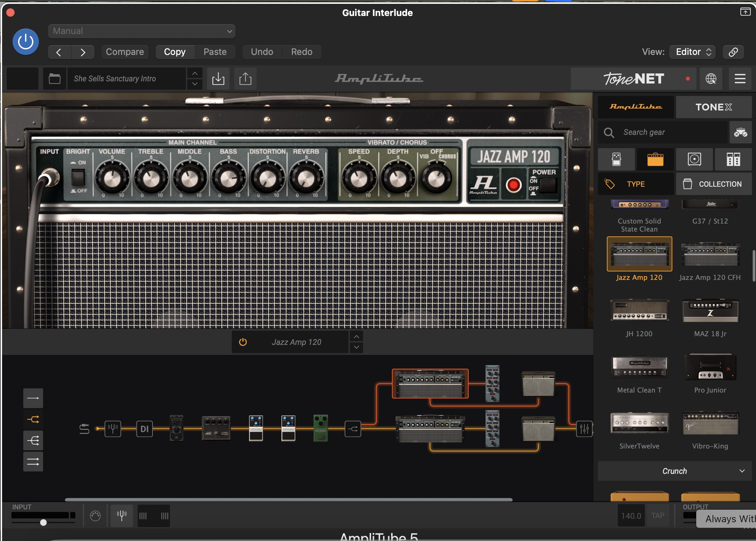Select the Jazz Amp 120 thumbnail
The width and height of the screenshot is (756, 541).
pos(639,254)
